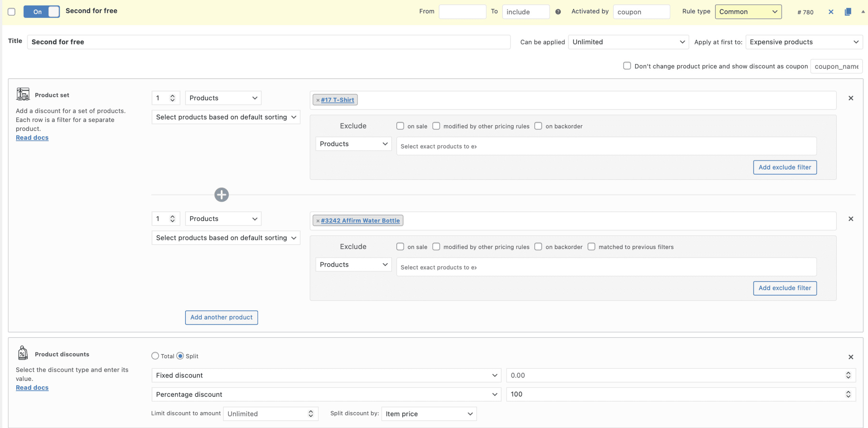The height and width of the screenshot is (428, 868).
Task: Expand the 'Split discount by' Item price dropdown
Action: pos(429,414)
